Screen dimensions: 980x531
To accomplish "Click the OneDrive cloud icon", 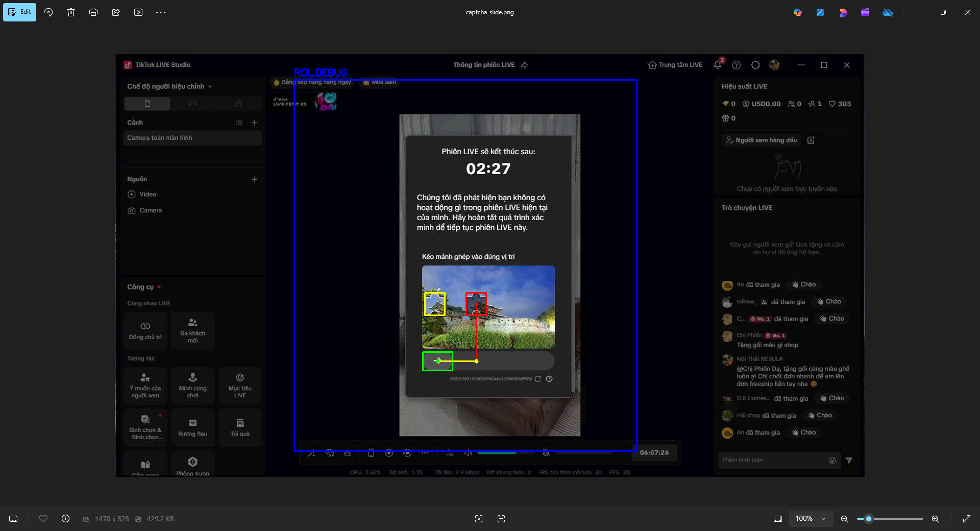I will point(888,12).
